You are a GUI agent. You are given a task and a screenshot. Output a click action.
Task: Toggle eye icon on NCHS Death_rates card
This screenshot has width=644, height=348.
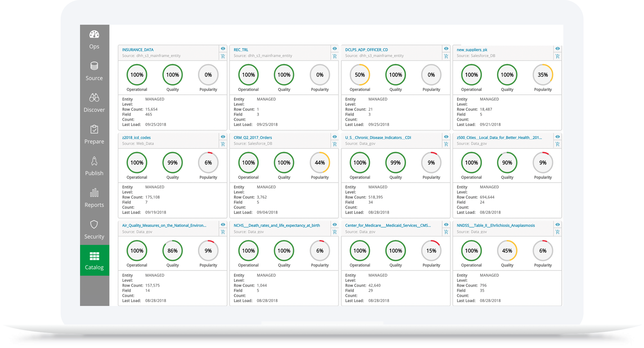coord(335,224)
